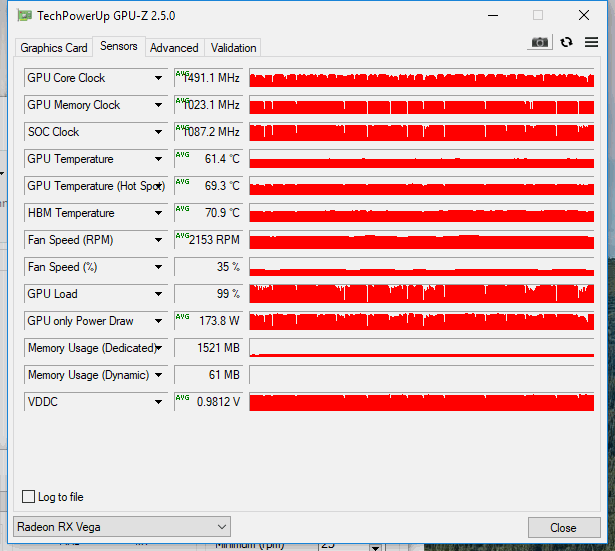The height and width of the screenshot is (551, 615).
Task: Click the GPU Memory Clock history graph
Action: 422,105
